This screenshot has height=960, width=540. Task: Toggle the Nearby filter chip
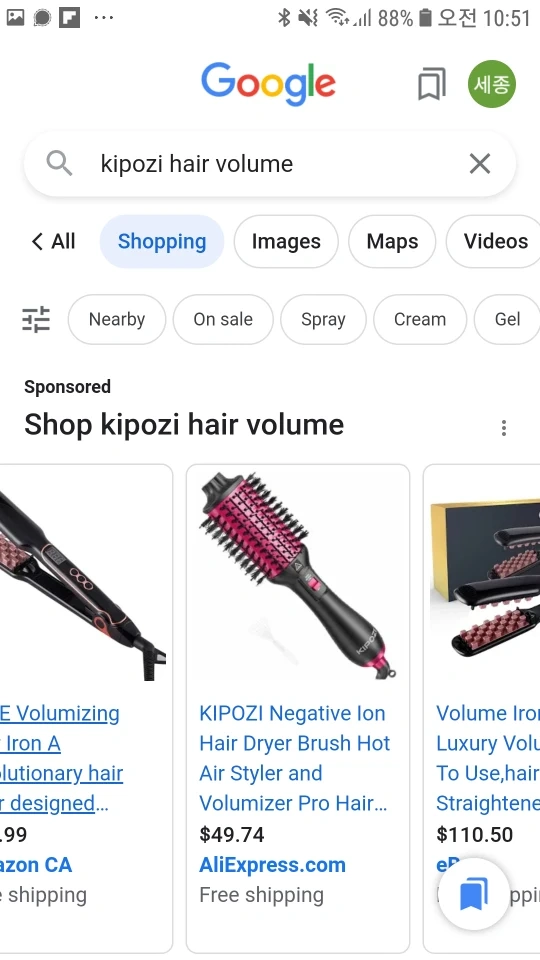(117, 320)
